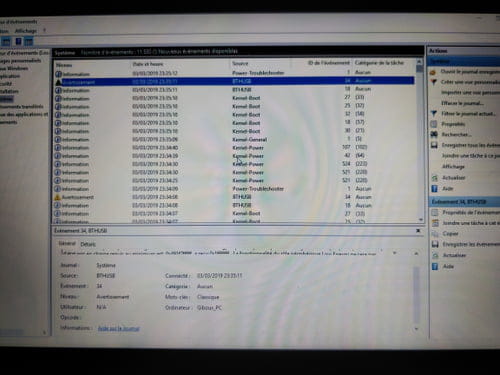Click the Rechercher binoculars icon
Image resolution: width=500 pixels, height=375 pixels.
(434, 135)
